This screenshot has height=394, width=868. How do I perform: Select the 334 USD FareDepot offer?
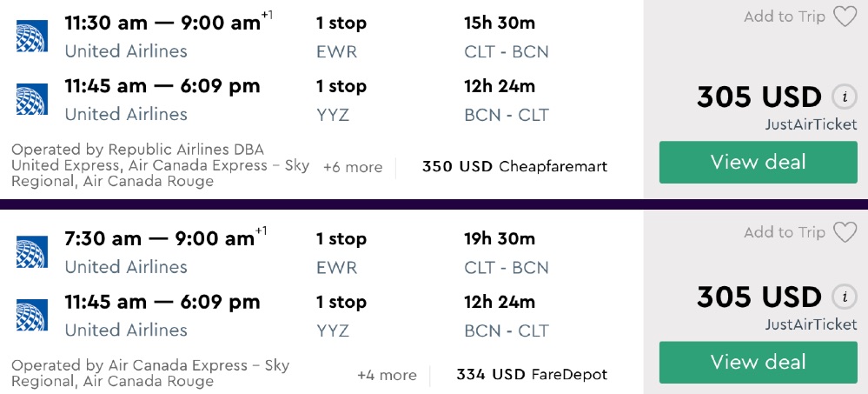(x=532, y=375)
